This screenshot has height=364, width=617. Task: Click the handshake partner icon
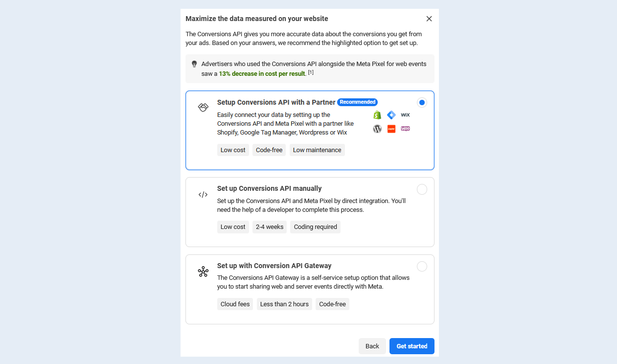tap(203, 107)
